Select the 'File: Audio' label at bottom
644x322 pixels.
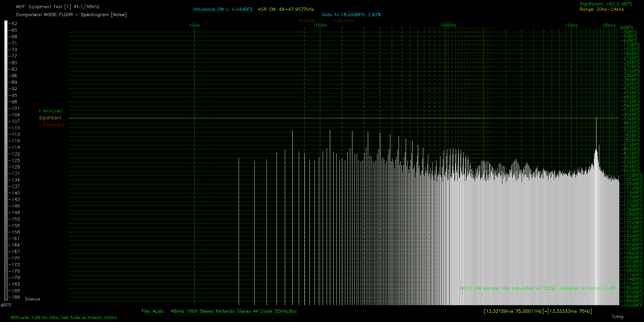pos(153,311)
